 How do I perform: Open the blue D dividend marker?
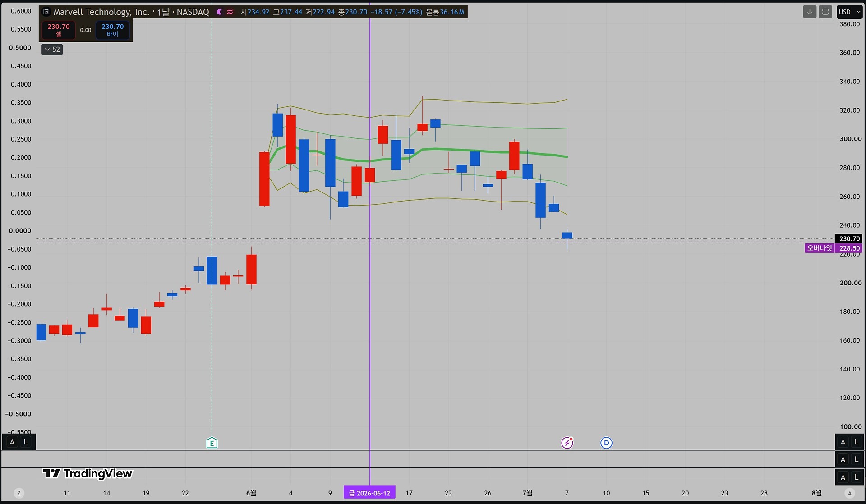[606, 443]
